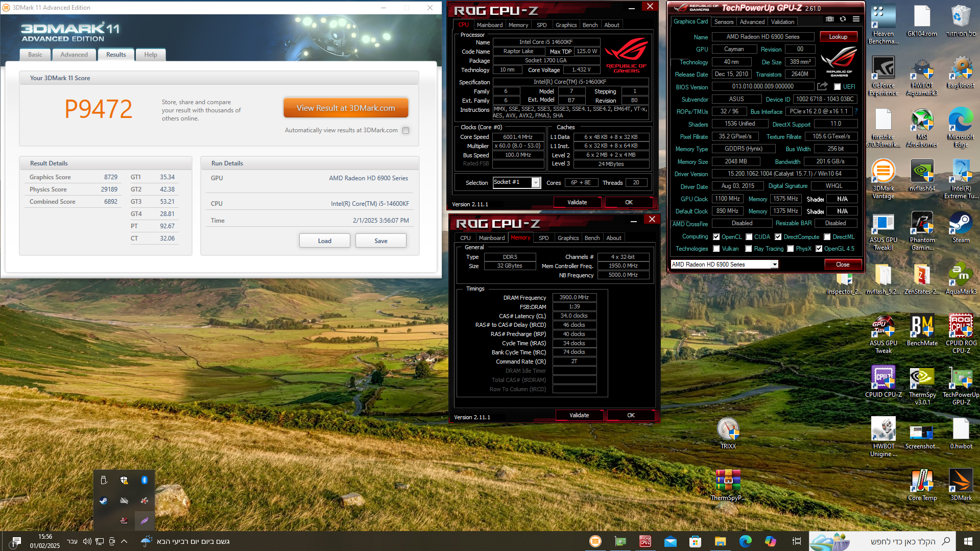Open GPU-Z hamburger menu
The width and height of the screenshot is (980, 551).
856,19
